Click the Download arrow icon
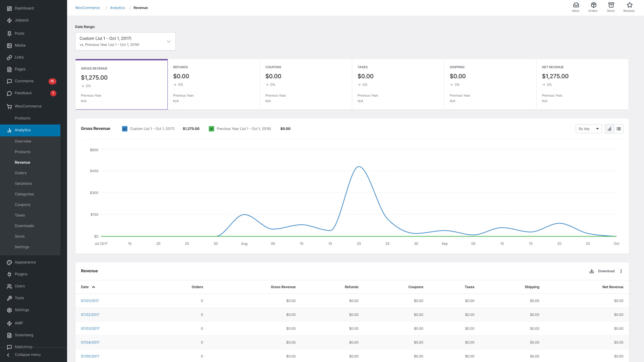Screen dimensions: 644x362 coord(592,271)
